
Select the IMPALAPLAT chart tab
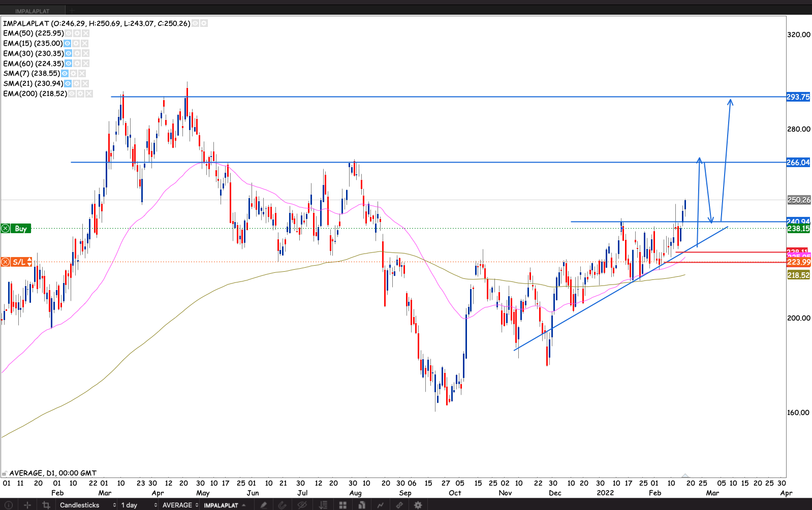click(33, 11)
